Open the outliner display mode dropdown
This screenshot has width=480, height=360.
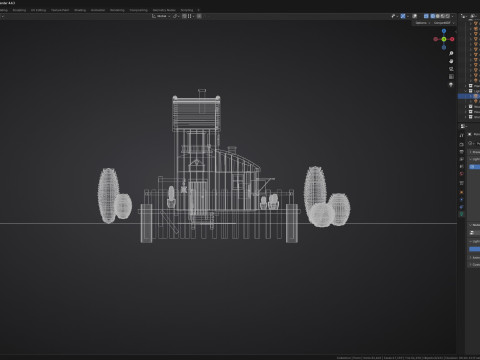click(474, 16)
